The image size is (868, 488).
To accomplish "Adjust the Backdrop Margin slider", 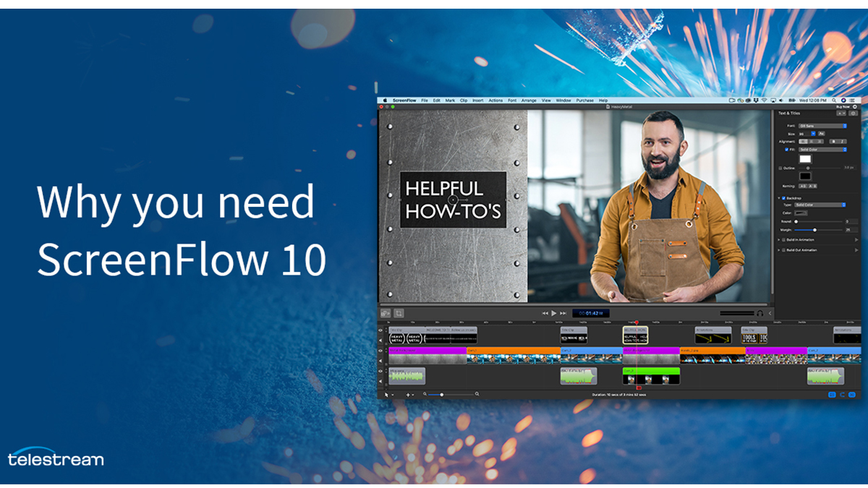I will tap(818, 230).
